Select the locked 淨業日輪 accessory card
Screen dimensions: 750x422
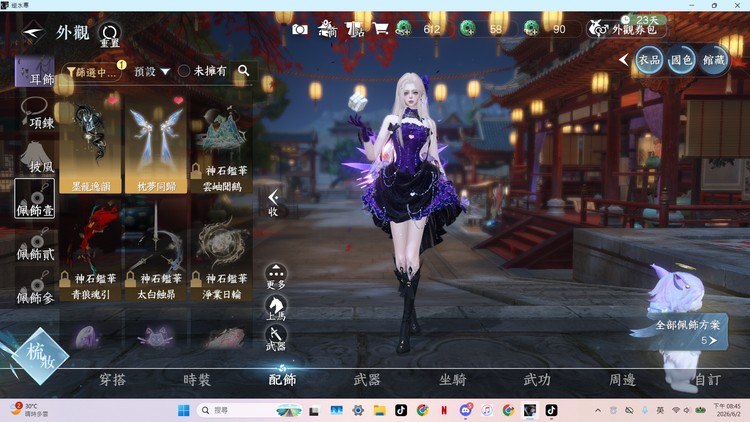221,250
